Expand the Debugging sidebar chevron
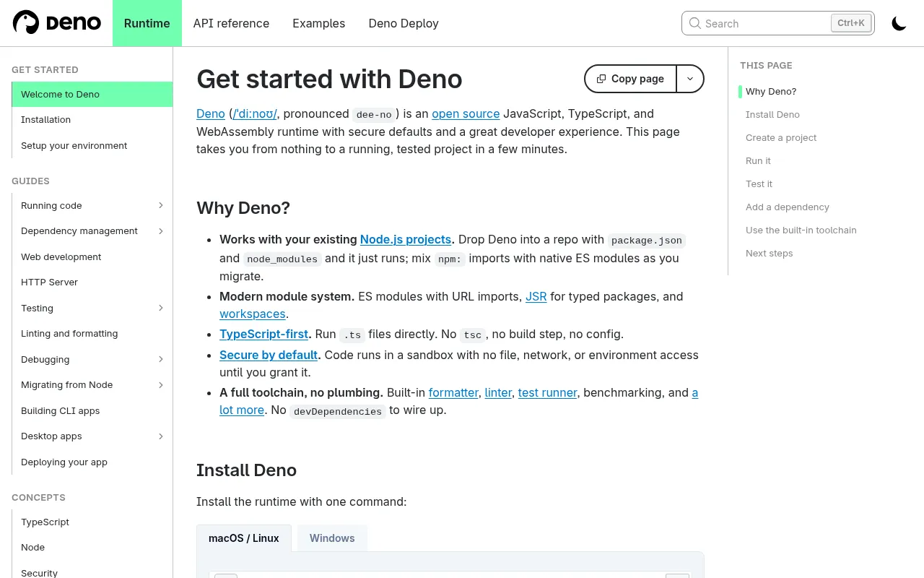924x578 pixels. point(161,359)
